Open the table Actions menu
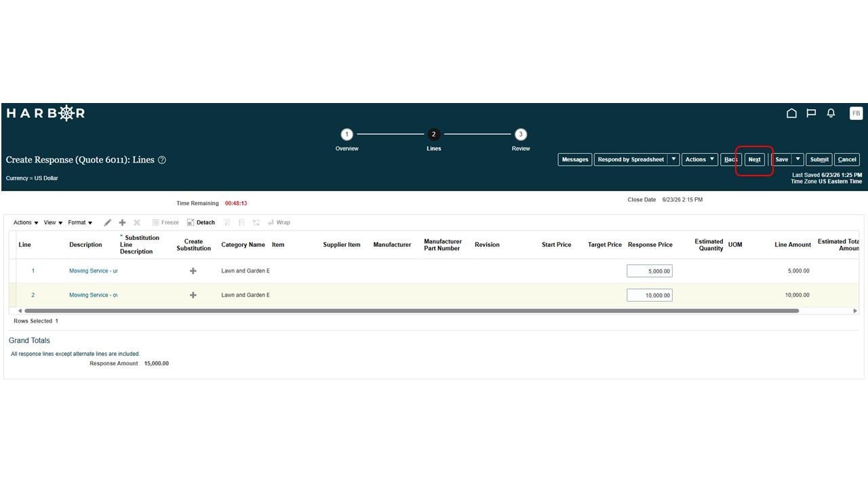868x488 pixels. pos(26,222)
